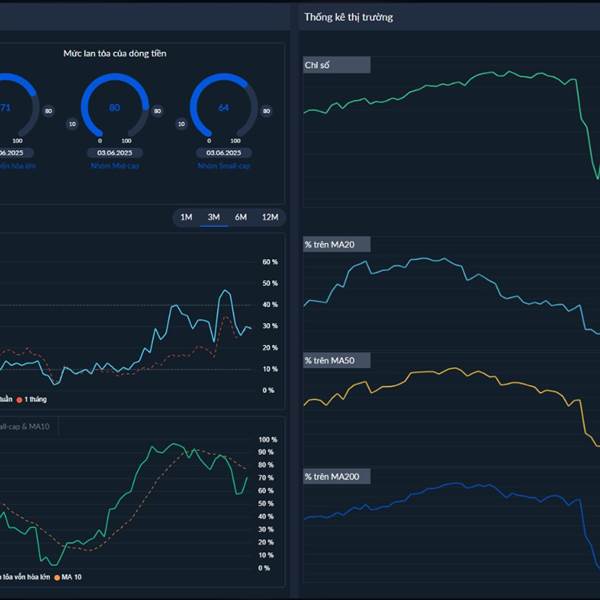Click the '80 %' axis label on MA10 chart

266,465
